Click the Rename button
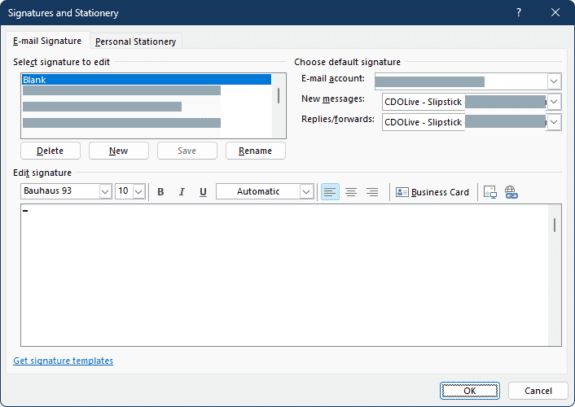The image size is (575, 407). pos(255,151)
